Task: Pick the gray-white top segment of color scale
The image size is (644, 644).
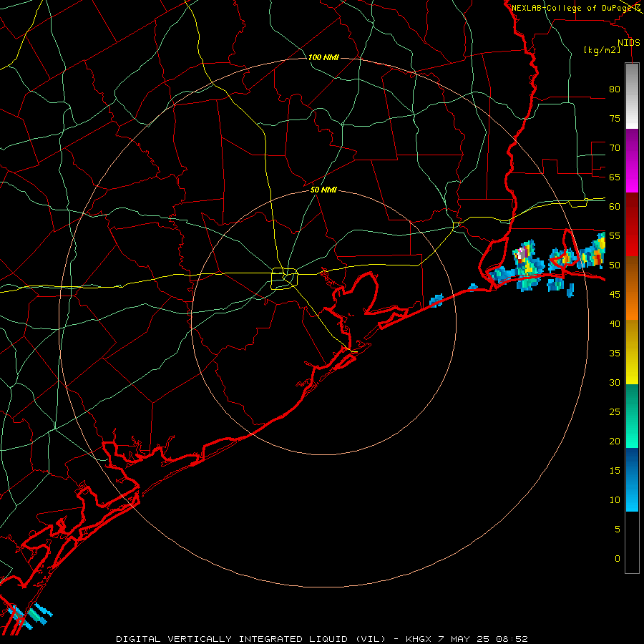Action: coord(632,96)
